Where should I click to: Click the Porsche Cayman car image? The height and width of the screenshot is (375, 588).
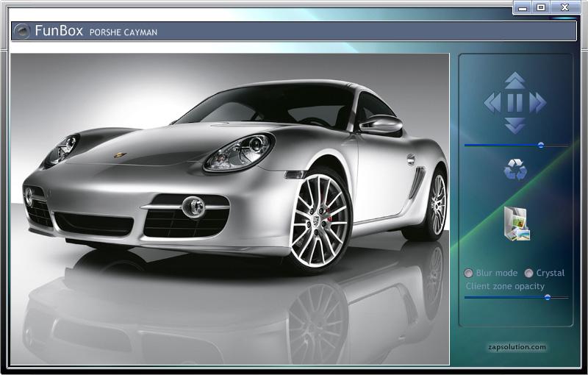click(230, 209)
